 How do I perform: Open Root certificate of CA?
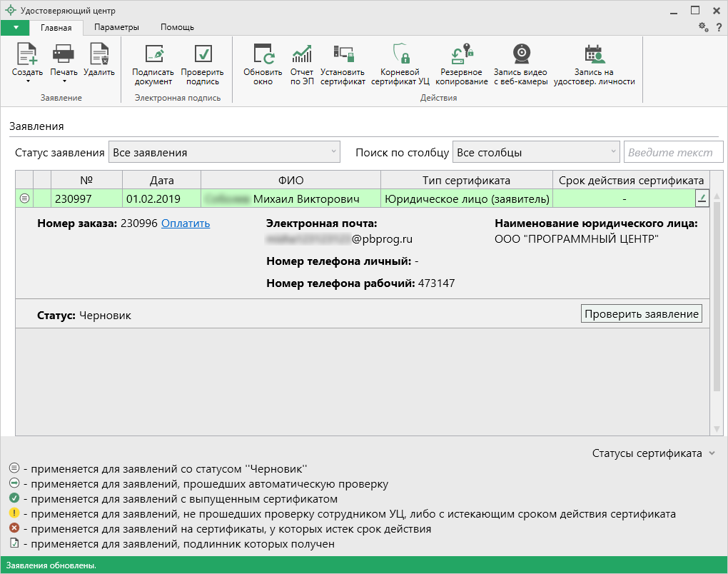tap(400, 55)
